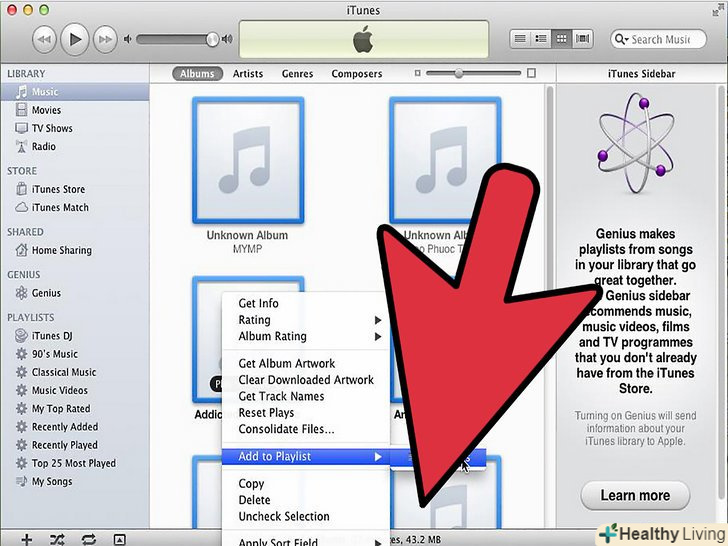This screenshot has width=728, height=546.
Task: Click the high volume speaker icon
Action: (x=227, y=39)
